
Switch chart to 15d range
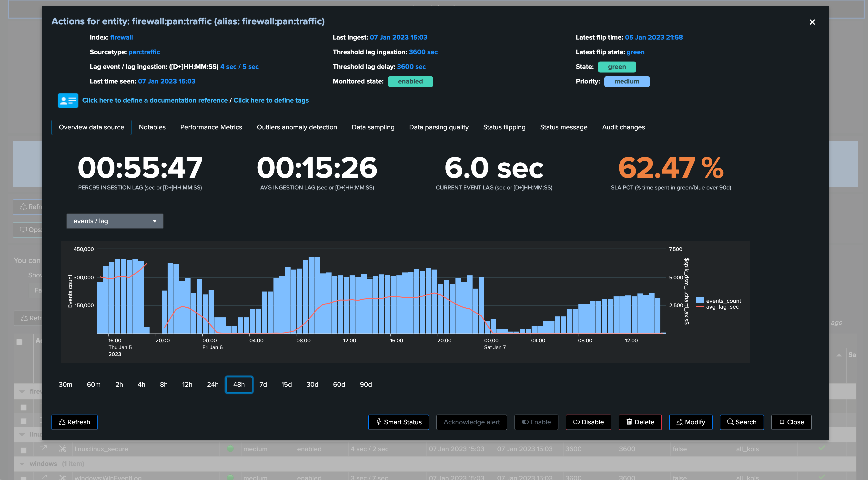pyautogui.click(x=286, y=385)
